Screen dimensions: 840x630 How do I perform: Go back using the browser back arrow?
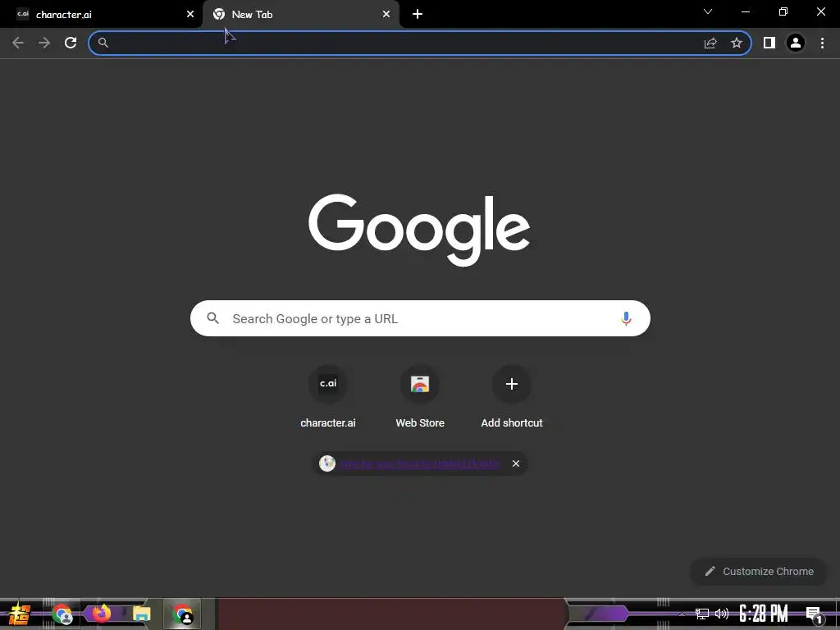click(x=18, y=43)
